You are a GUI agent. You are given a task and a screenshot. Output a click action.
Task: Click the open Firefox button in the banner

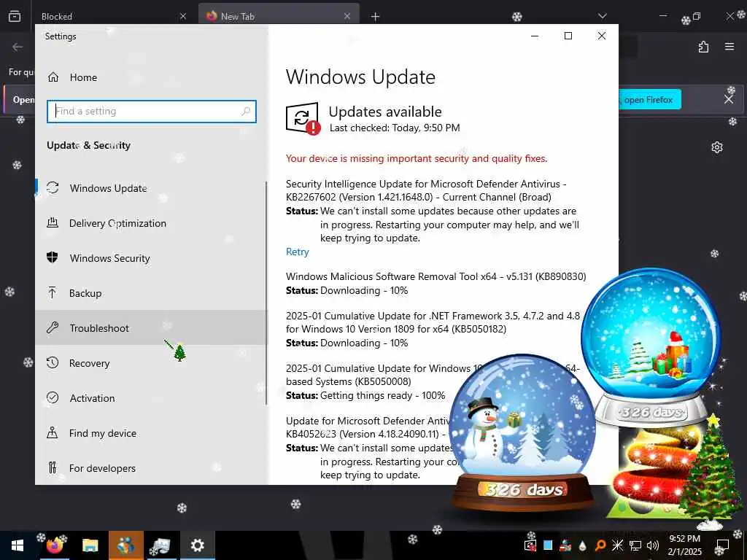tap(649, 99)
